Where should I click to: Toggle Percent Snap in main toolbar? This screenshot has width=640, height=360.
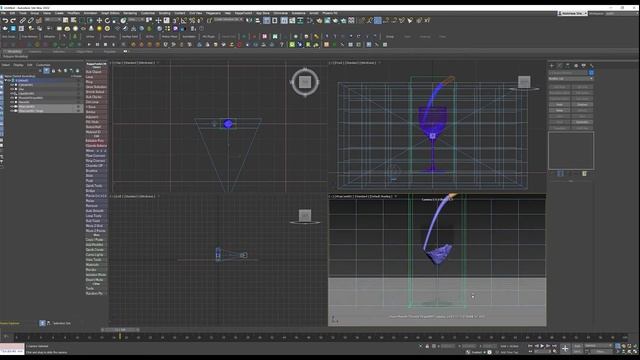coord(192,20)
